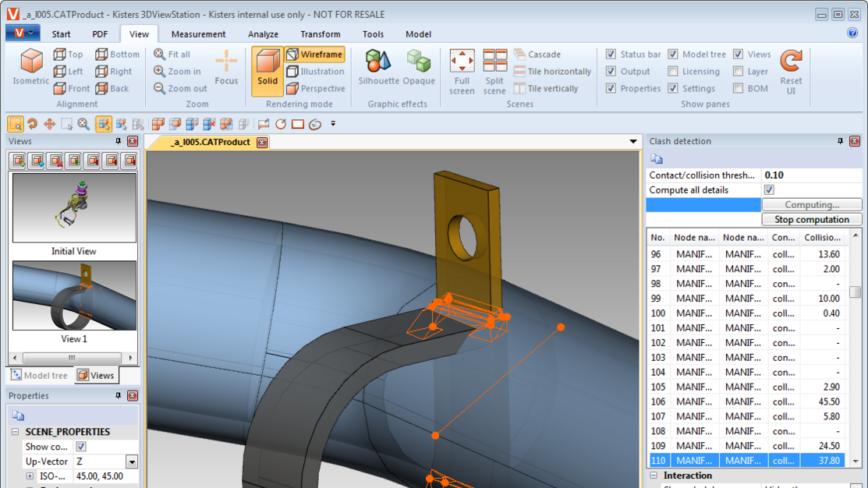Open the Transform ribbon tab
The width and height of the screenshot is (868, 488).
pos(321,34)
